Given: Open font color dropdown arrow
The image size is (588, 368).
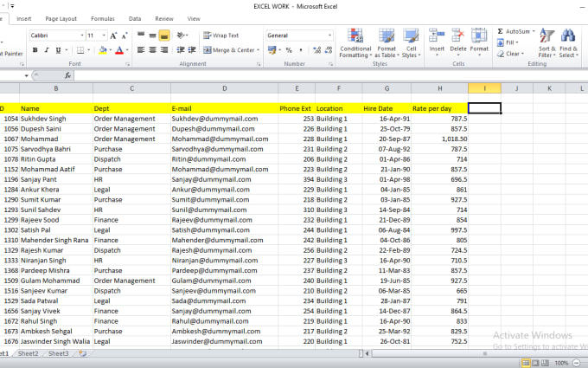Looking at the screenshot, I should click(127, 50).
